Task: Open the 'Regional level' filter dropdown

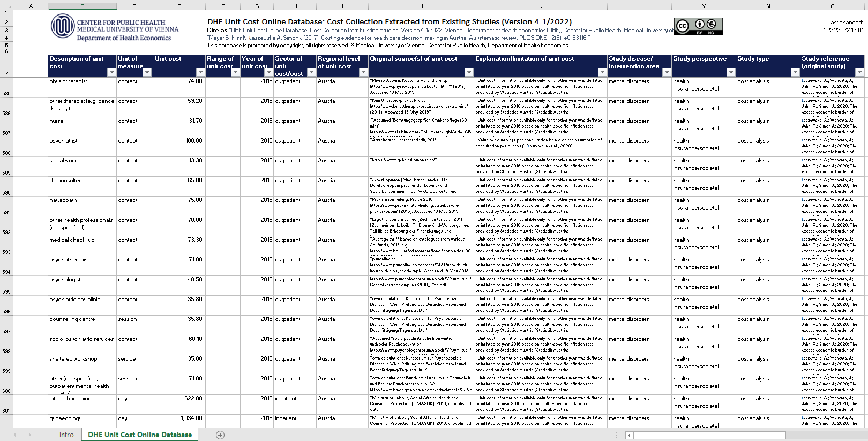Action: click(363, 72)
